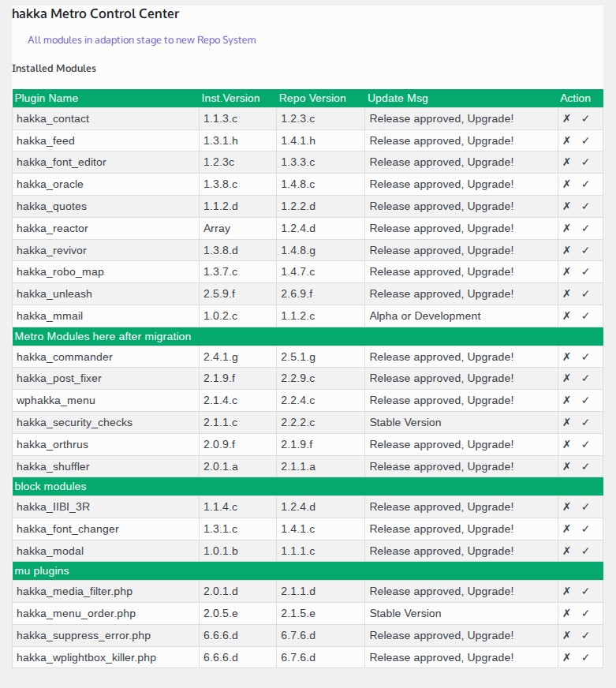Click the X icon for hakka_reactor
The image size is (616, 688).
click(x=566, y=228)
